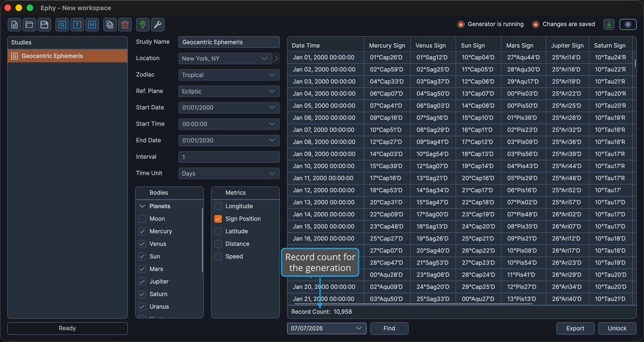
Task: Toggle the light/dark theme sun icon
Action: click(x=628, y=24)
